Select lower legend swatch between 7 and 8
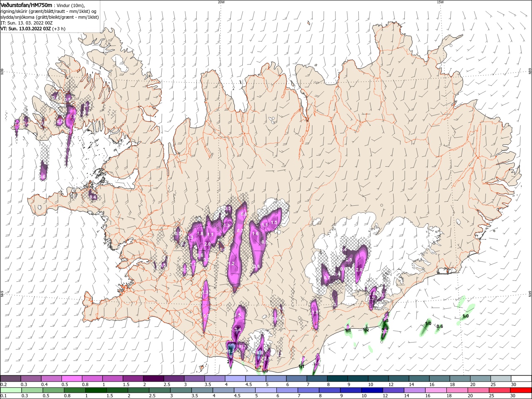The width and height of the screenshot is (532, 399). (x=309, y=390)
